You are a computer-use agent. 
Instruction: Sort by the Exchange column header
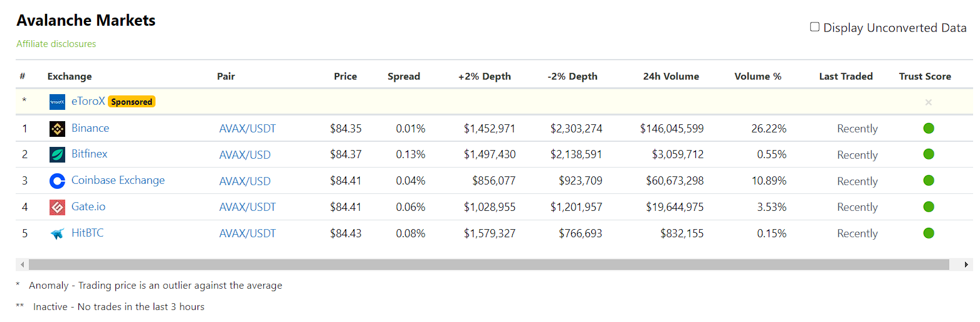coord(70,77)
